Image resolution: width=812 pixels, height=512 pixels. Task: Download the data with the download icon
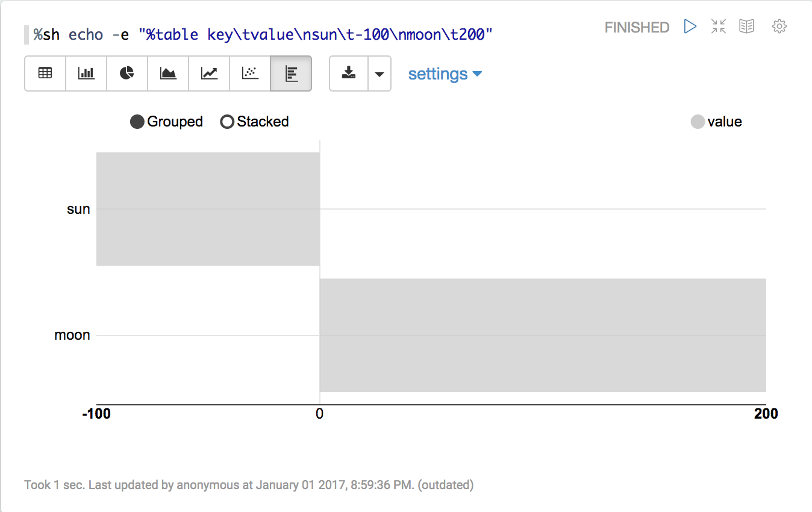pyautogui.click(x=349, y=73)
